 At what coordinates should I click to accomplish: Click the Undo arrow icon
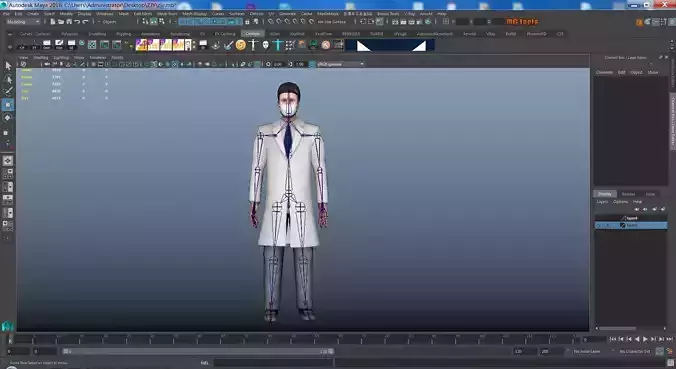pyautogui.click(x=77, y=22)
